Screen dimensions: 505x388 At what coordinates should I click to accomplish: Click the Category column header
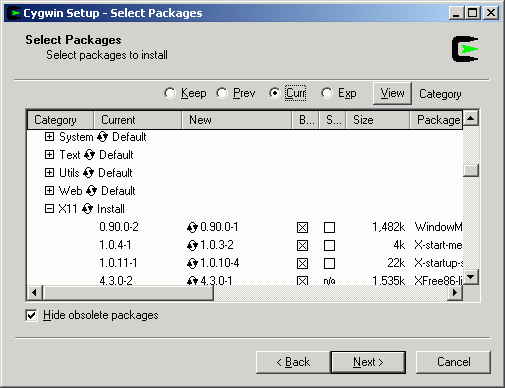[61, 120]
